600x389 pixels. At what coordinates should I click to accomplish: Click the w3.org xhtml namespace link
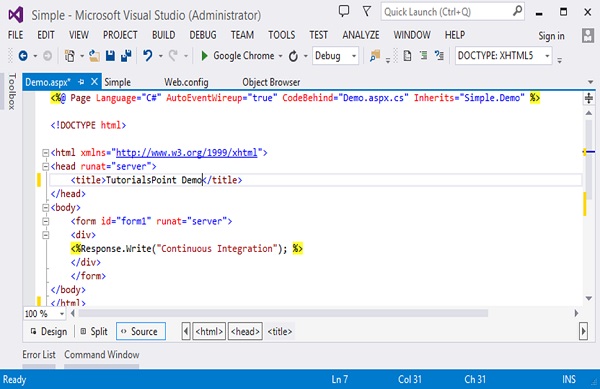pos(186,153)
